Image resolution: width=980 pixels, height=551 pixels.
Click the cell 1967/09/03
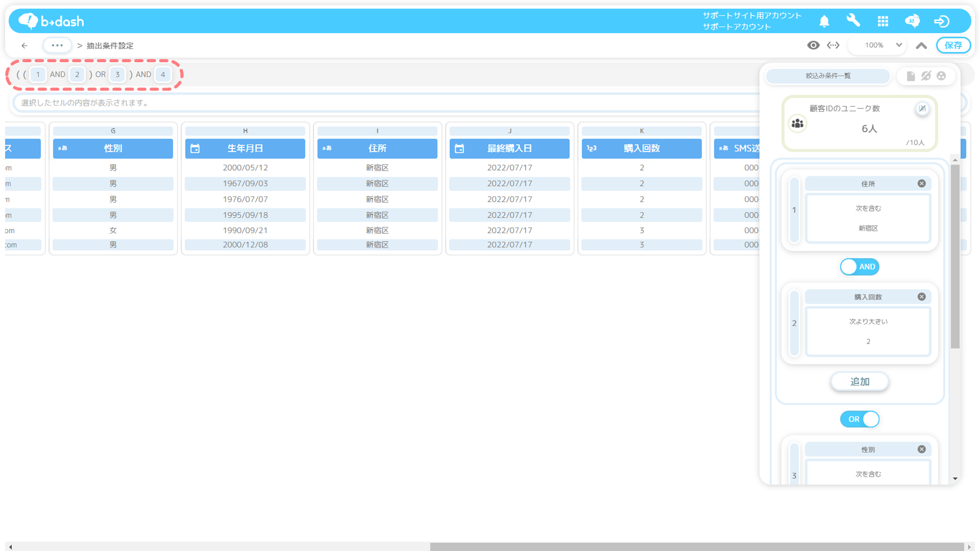coord(245,183)
